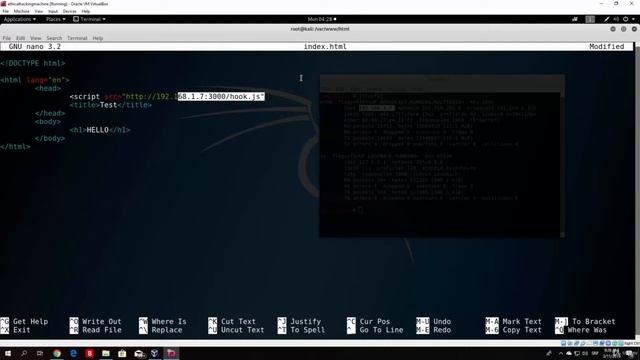
Task: Click the terminal vertical scrollbar
Action: click(x=637, y=192)
